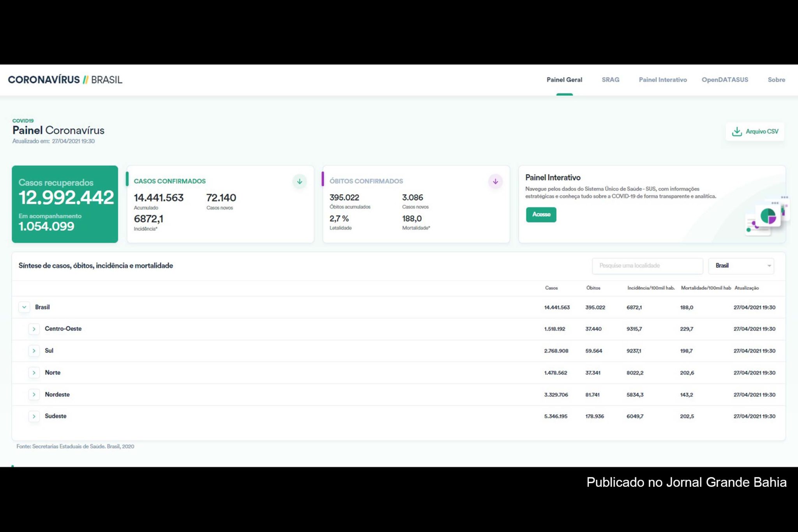This screenshot has height=532, width=798.
Task: Open the Painel Interativo tab
Action: (662, 80)
